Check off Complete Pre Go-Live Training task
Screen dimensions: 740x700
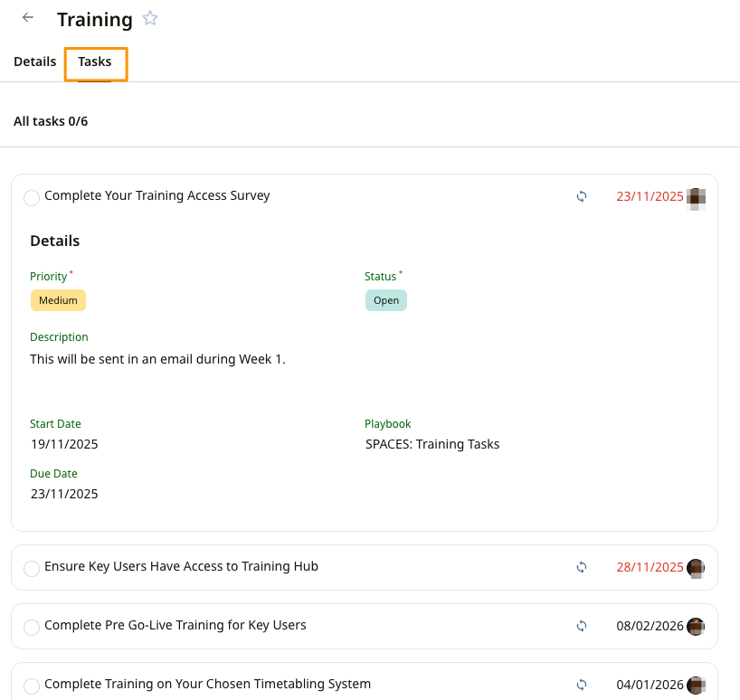tap(32, 628)
